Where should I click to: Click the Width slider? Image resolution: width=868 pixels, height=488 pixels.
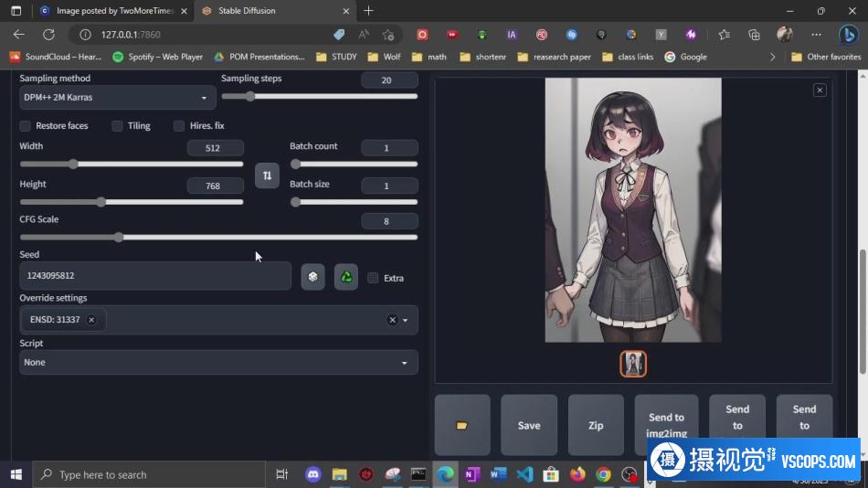coord(132,164)
